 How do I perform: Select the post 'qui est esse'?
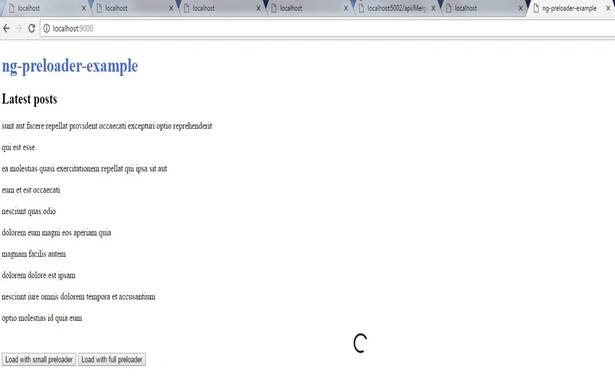pos(18,147)
